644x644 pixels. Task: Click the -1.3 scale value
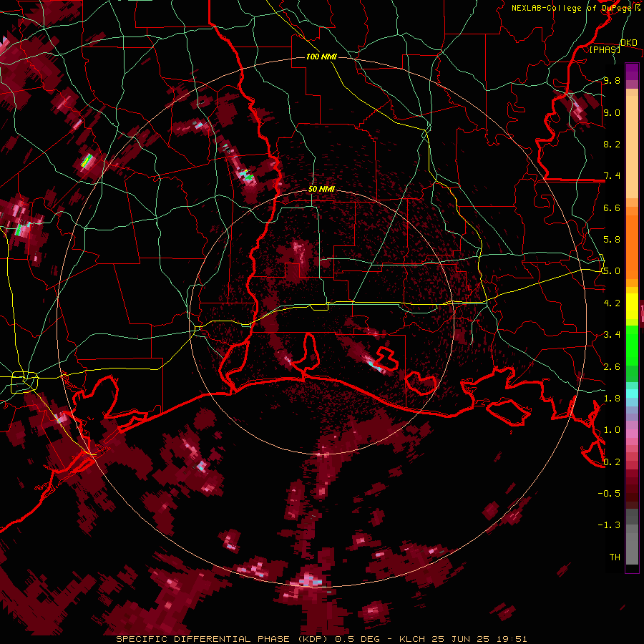tap(609, 525)
